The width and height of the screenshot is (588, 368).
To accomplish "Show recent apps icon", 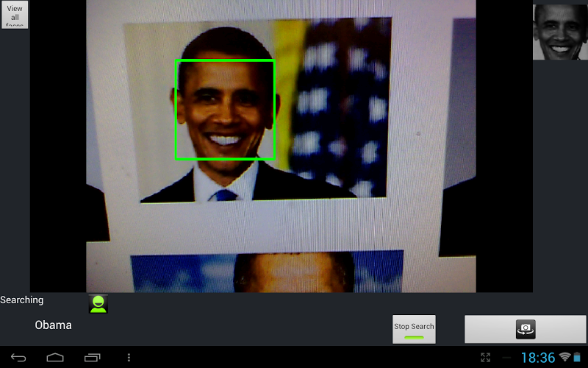I will 93,358.
